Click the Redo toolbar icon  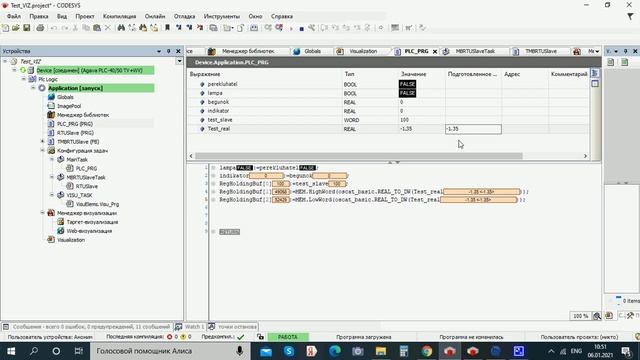64,28
